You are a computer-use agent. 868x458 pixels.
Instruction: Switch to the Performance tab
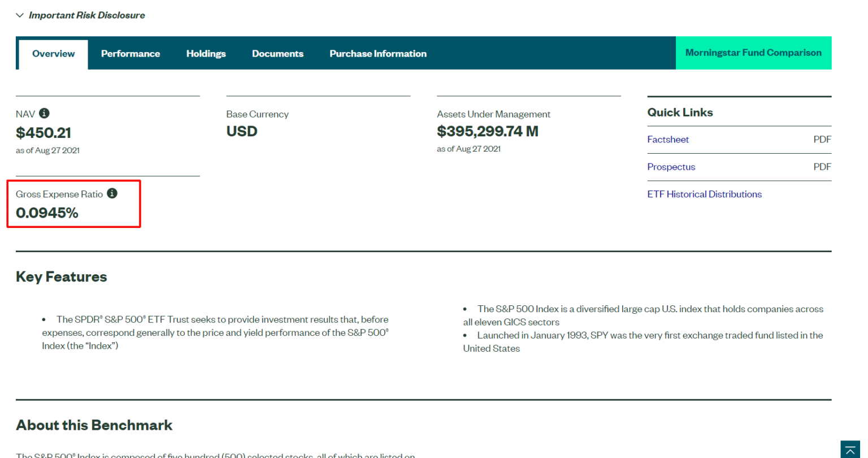click(x=131, y=53)
